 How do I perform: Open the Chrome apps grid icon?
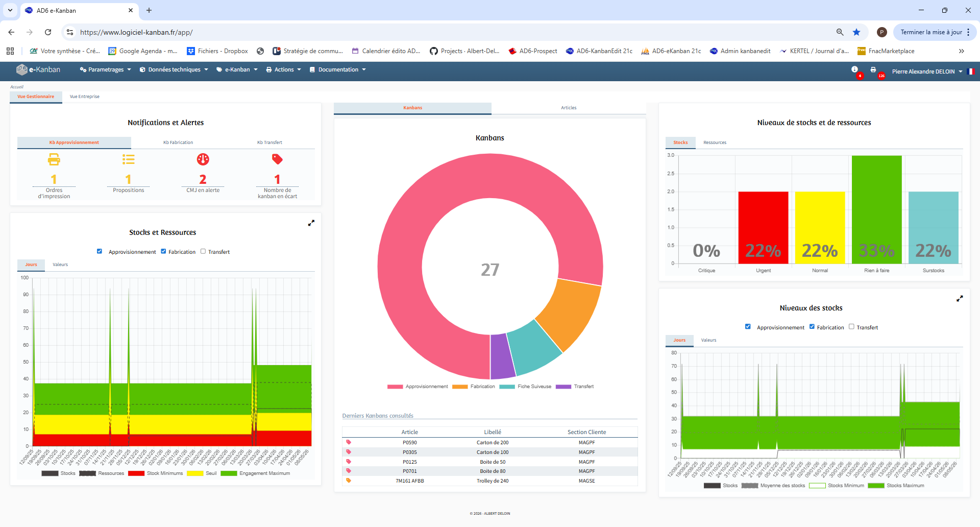point(10,51)
